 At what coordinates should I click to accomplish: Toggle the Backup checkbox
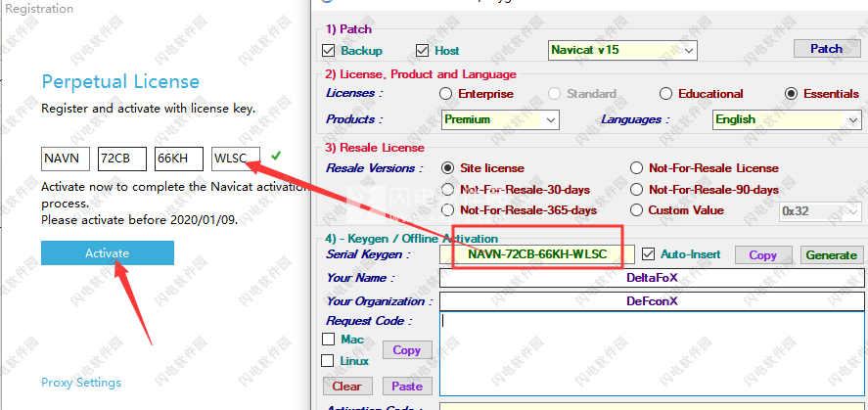(328, 50)
